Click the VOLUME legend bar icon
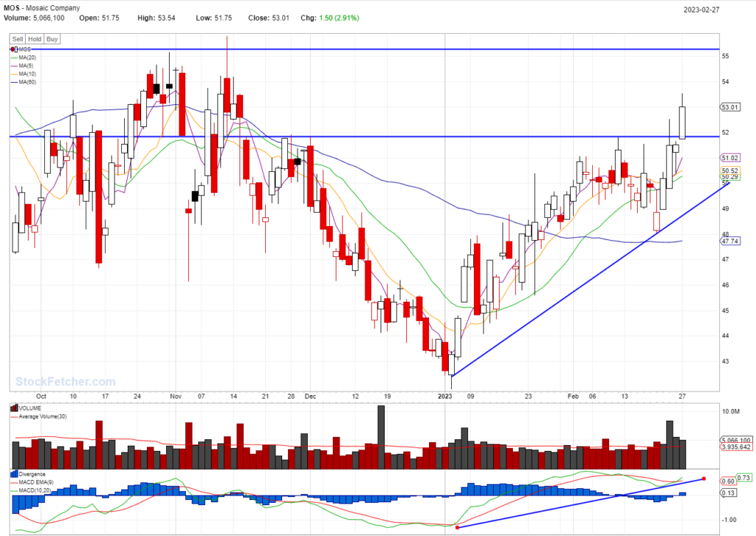Screen dimensions: 756x536 [14, 408]
